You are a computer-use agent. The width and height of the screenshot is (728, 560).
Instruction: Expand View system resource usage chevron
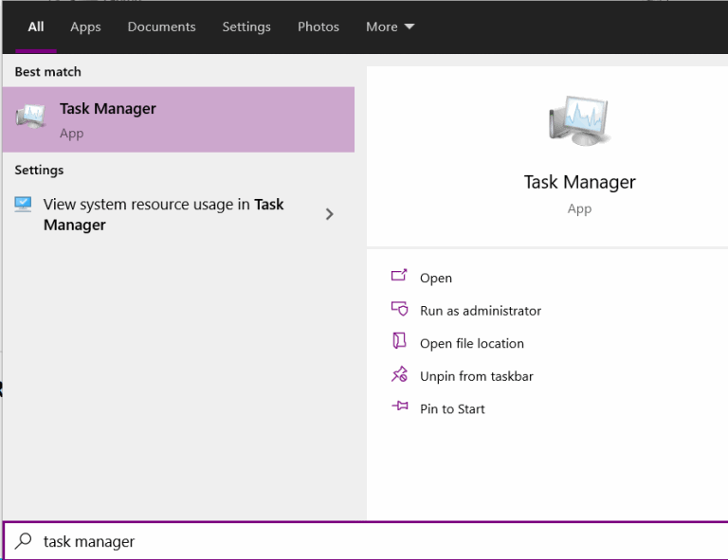329,214
